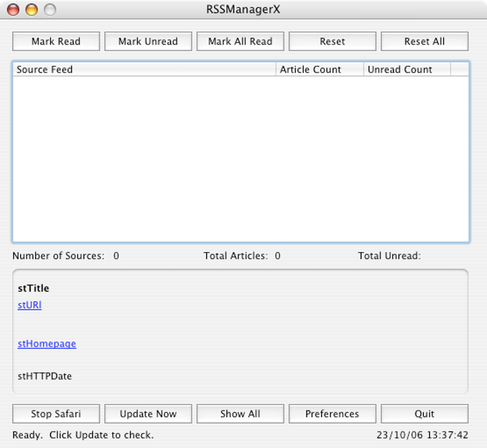Click the Number of Sources label
This screenshot has height=448, width=487.
tap(59, 256)
